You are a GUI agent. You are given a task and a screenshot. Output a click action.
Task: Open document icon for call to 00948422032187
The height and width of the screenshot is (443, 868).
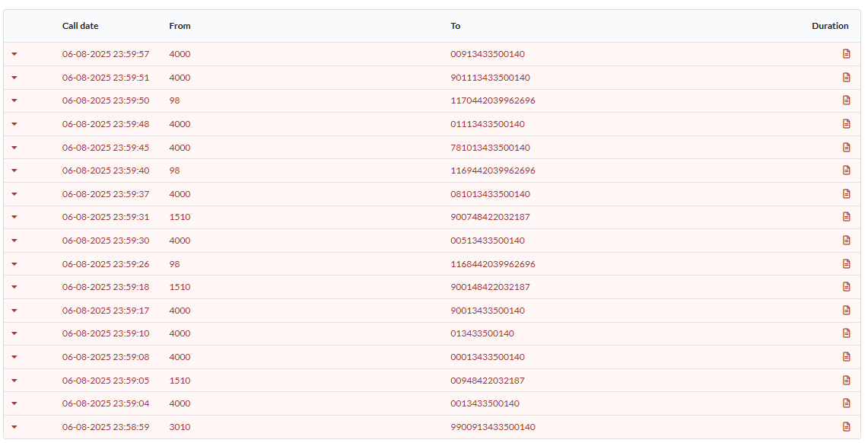(846, 381)
